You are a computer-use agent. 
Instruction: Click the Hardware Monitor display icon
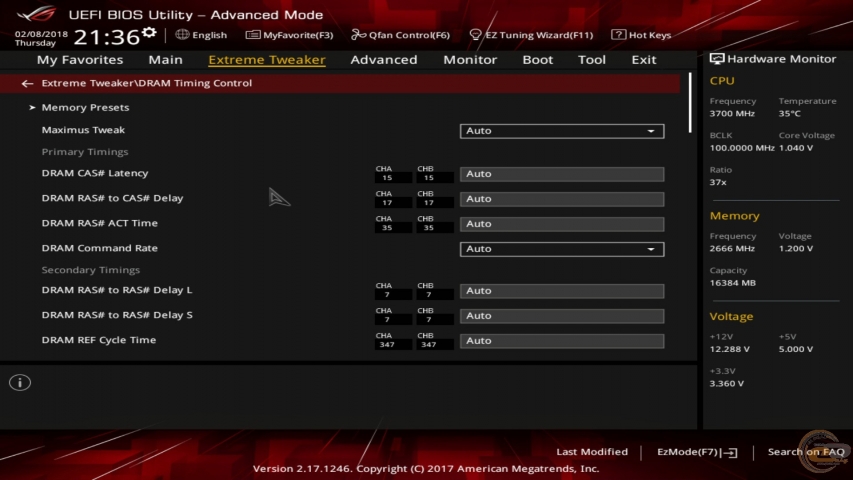pos(716,59)
